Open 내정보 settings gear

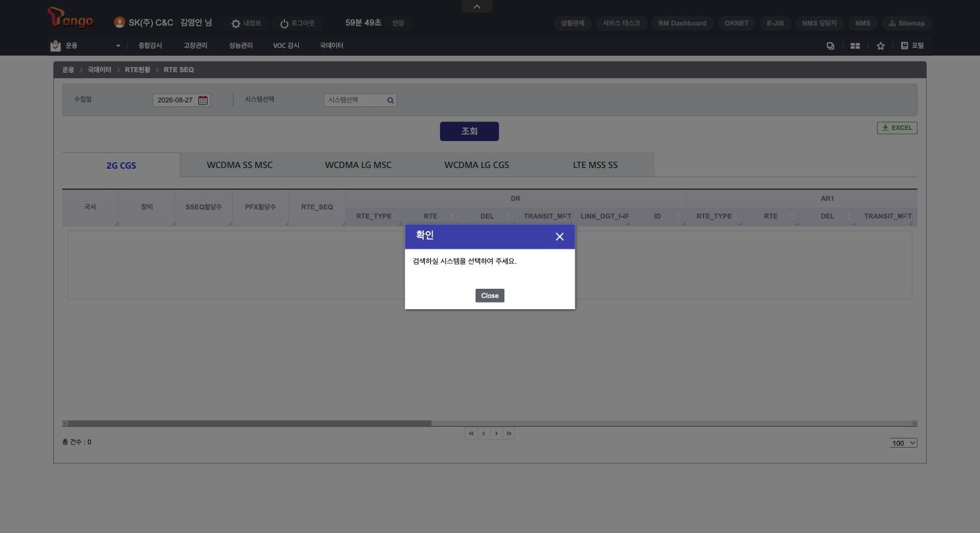click(246, 23)
